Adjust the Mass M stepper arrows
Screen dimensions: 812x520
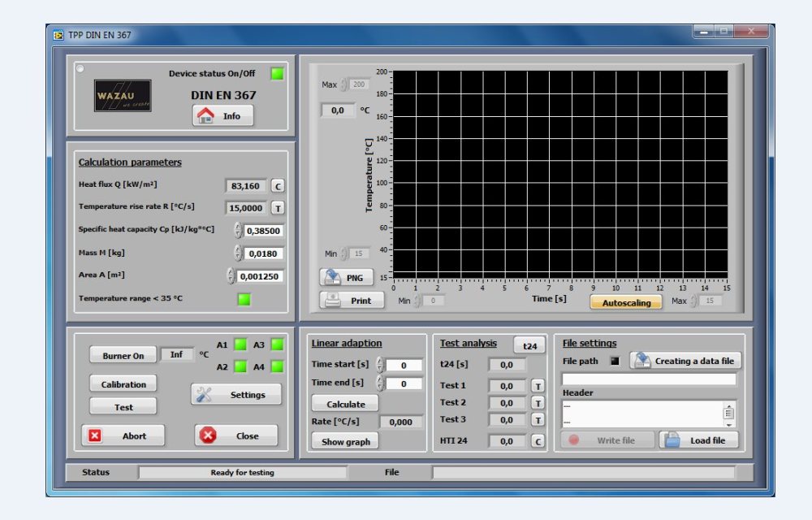[238, 253]
